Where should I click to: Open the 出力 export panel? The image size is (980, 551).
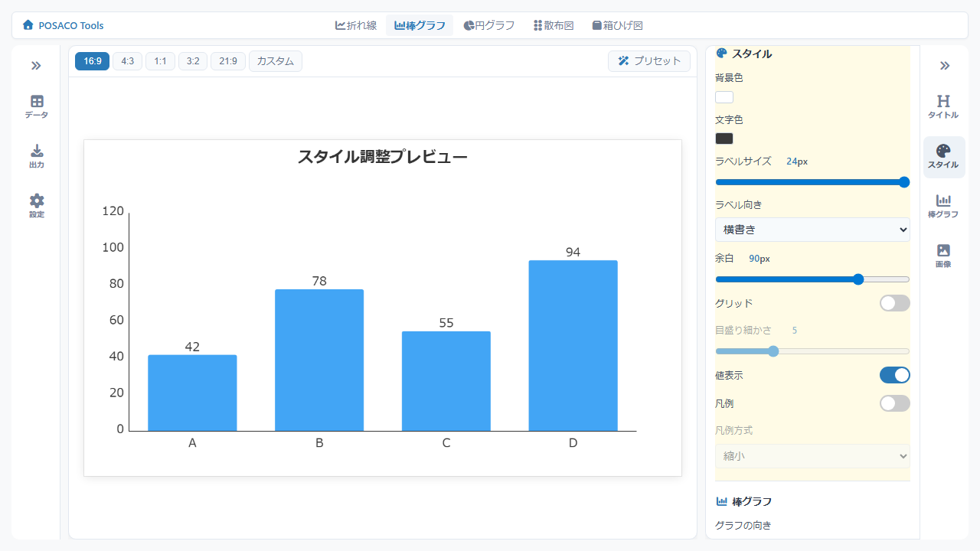click(35, 155)
